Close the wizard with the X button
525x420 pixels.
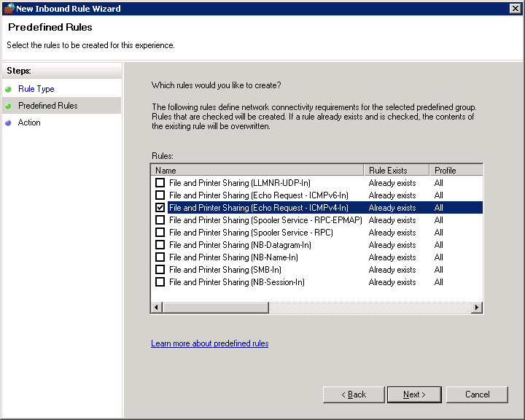click(515, 8)
